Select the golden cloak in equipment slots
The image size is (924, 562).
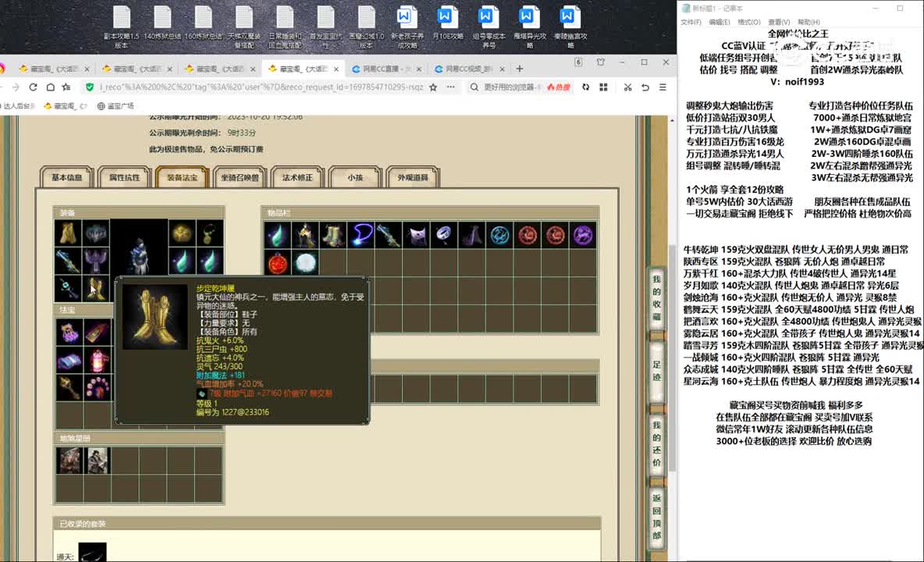68,233
